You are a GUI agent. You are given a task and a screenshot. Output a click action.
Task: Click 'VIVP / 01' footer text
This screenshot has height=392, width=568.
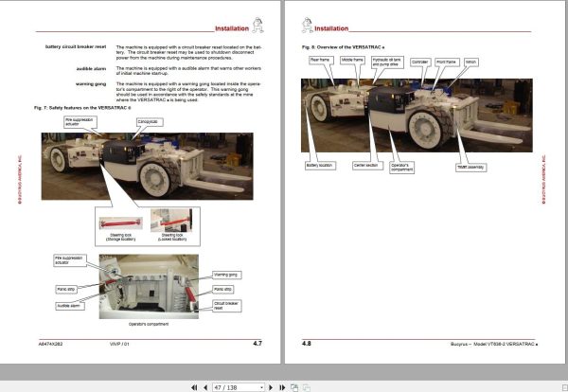point(119,344)
